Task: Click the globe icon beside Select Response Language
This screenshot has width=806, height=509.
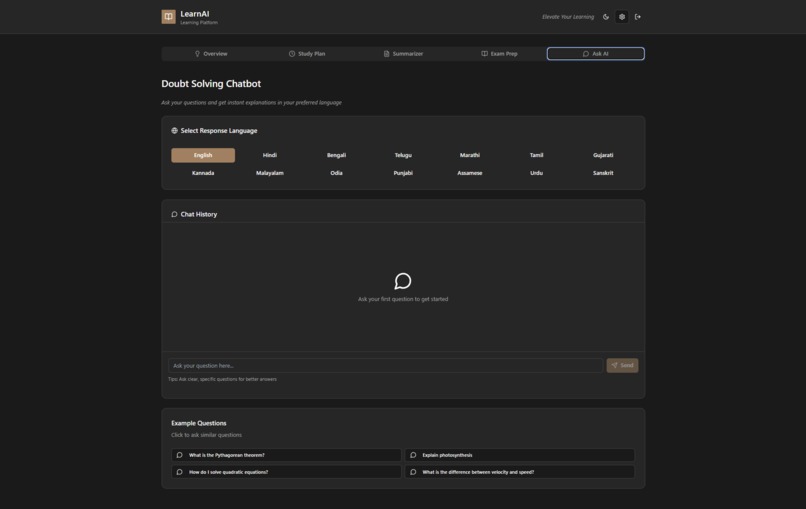Action: tap(174, 131)
